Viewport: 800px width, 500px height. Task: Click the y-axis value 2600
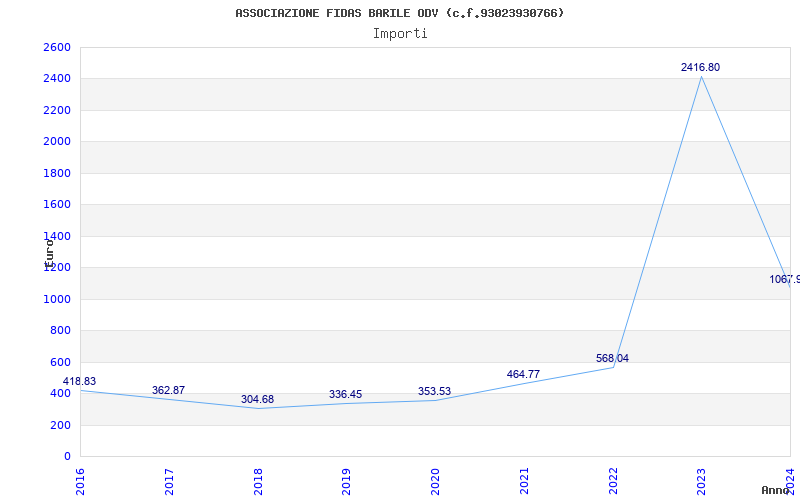coord(57,47)
